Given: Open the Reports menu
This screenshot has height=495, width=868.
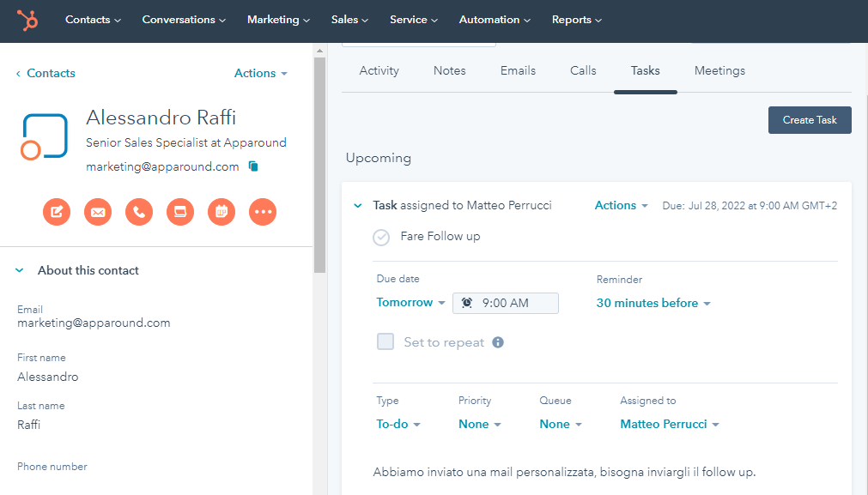Looking at the screenshot, I should [576, 20].
